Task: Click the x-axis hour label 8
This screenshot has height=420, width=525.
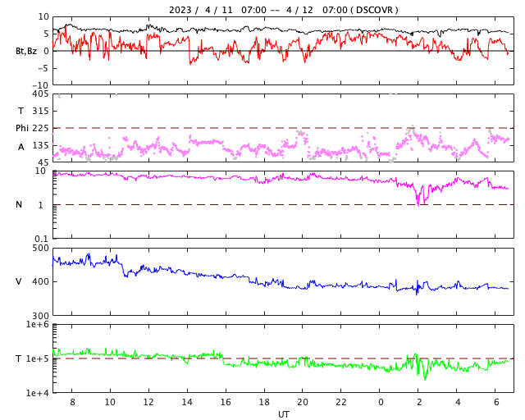Action: [72, 402]
